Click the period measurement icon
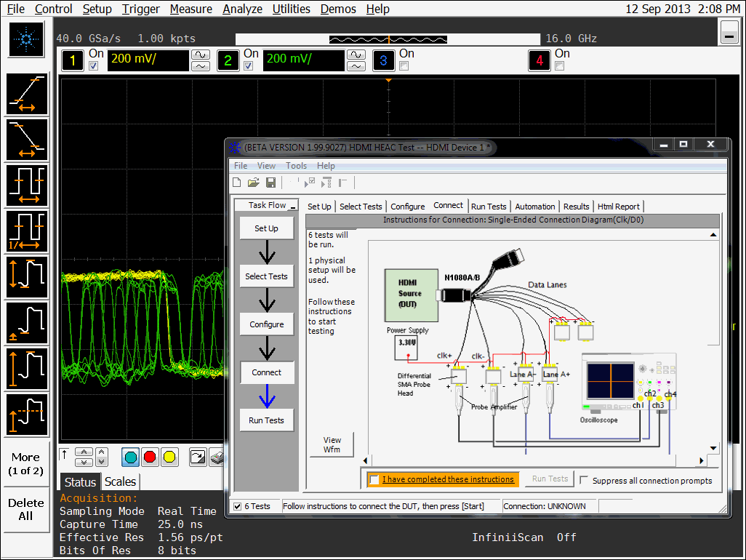Screen dimensions: 746x560 point(27,185)
